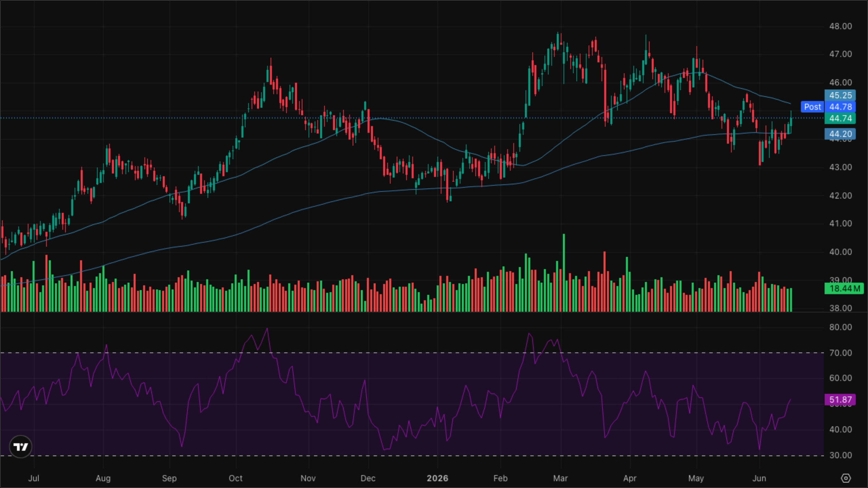Click the 70.00 RSI overbought scale level

(x=841, y=353)
